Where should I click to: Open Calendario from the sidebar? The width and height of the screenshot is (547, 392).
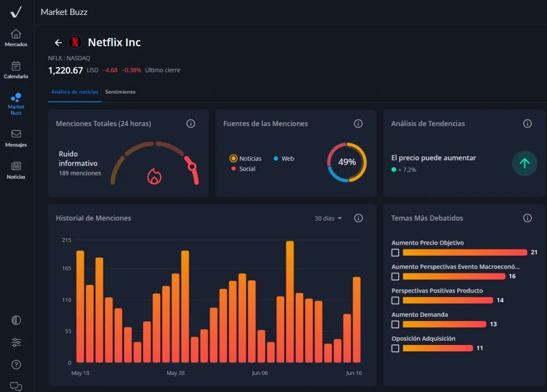coord(16,70)
